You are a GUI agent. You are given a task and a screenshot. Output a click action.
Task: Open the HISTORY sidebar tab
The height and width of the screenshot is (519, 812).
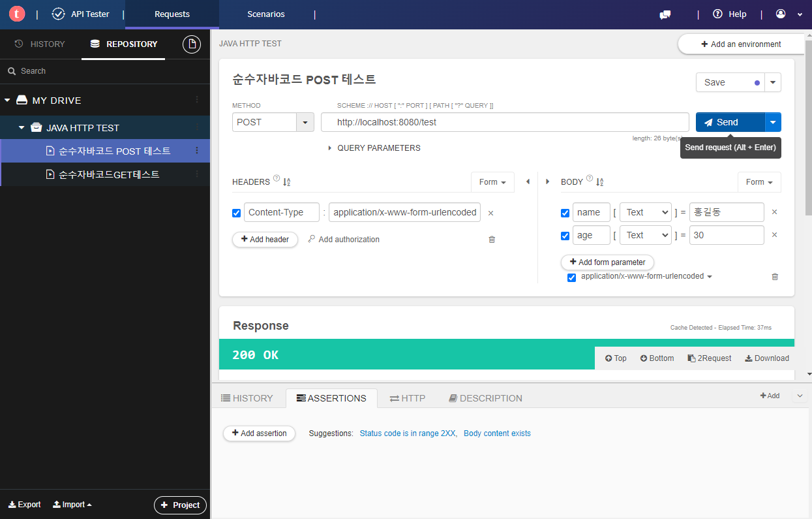(x=40, y=44)
